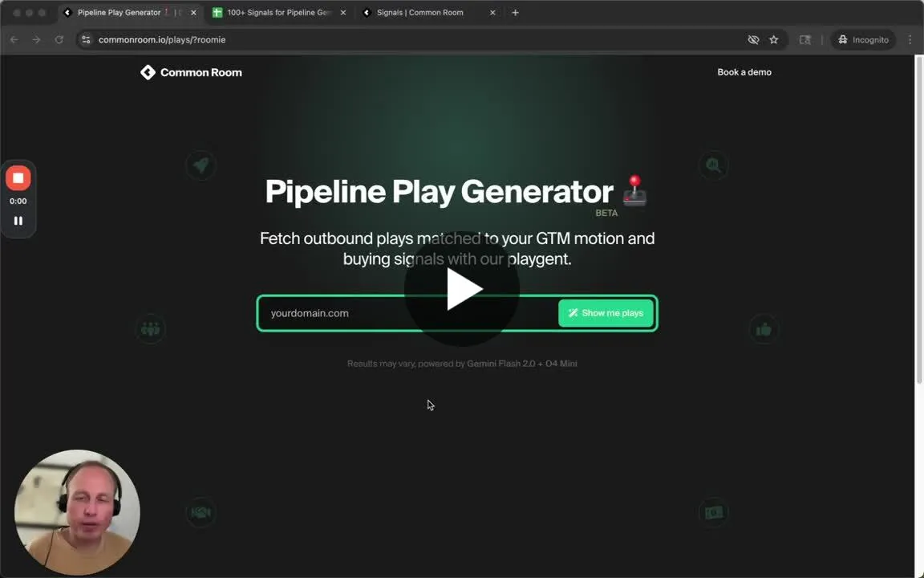The width and height of the screenshot is (924, 578).
Task: Go back in browser history
Action: (x=14, y=39)
